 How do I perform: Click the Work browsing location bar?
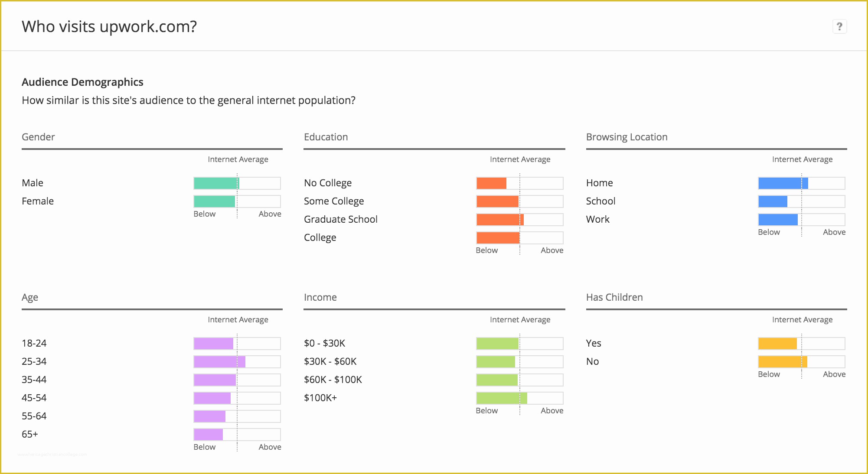pyautogui.click(x=802, y=220)
